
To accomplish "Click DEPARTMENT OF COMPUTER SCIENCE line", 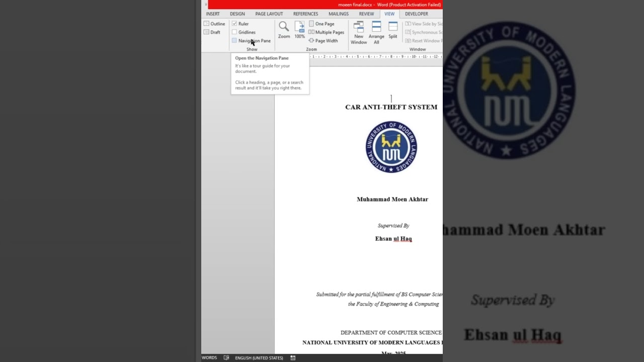I will (391, 333).
